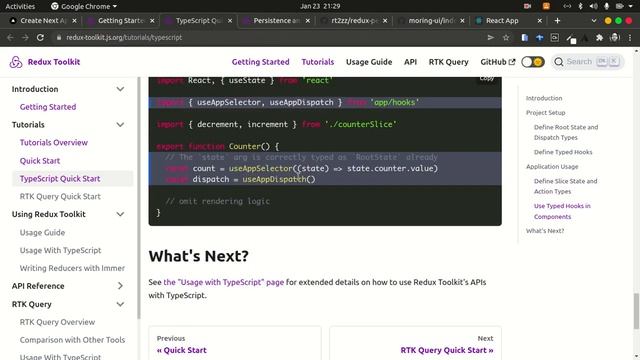The image size is (640, 360).
Task: Collapse the Tutorials sidebar section
Action: click(120, 124)
